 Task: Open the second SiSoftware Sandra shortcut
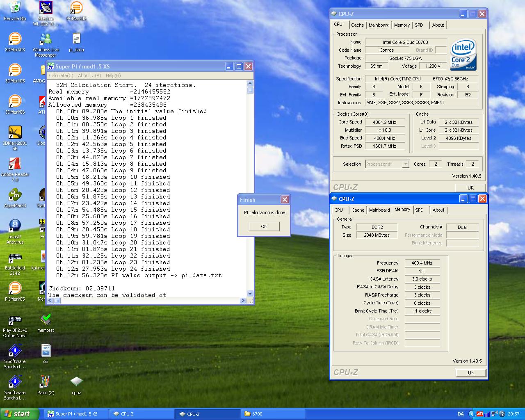pyautogui.click(x=15, y=388)
